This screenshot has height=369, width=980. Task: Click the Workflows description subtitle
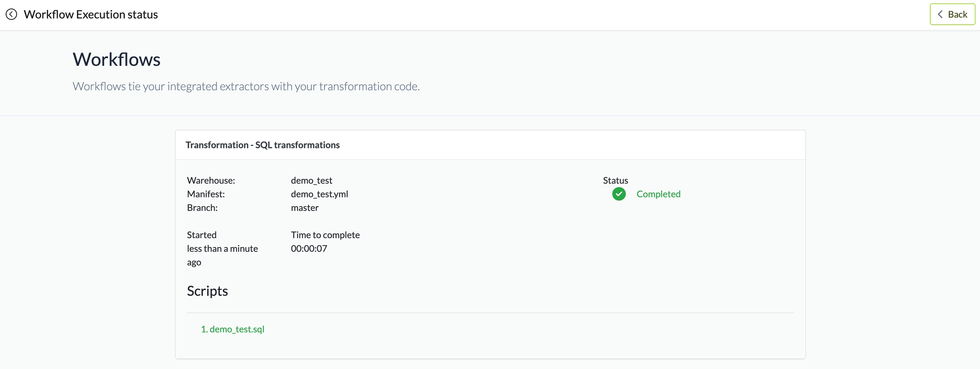click(246, 86)
